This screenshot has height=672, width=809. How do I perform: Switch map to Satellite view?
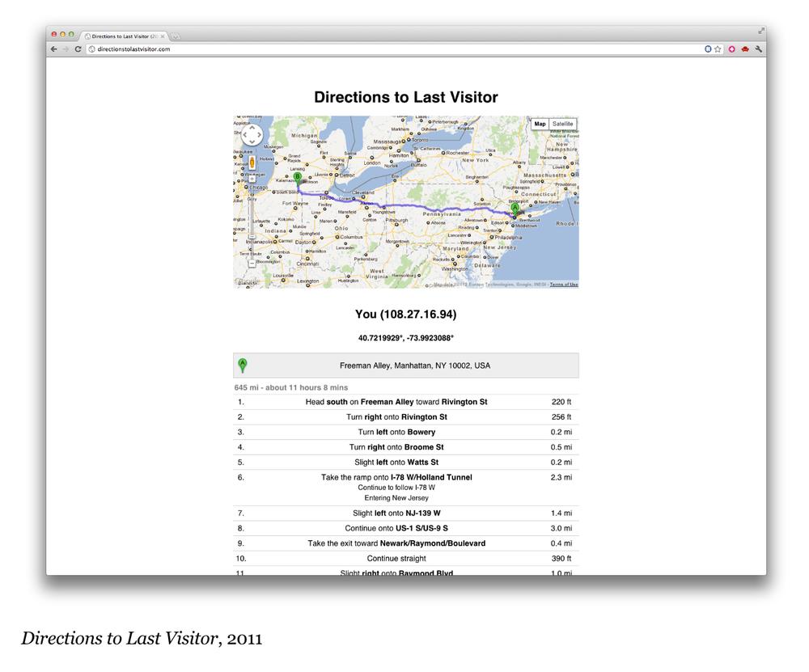tap(562, 124)
